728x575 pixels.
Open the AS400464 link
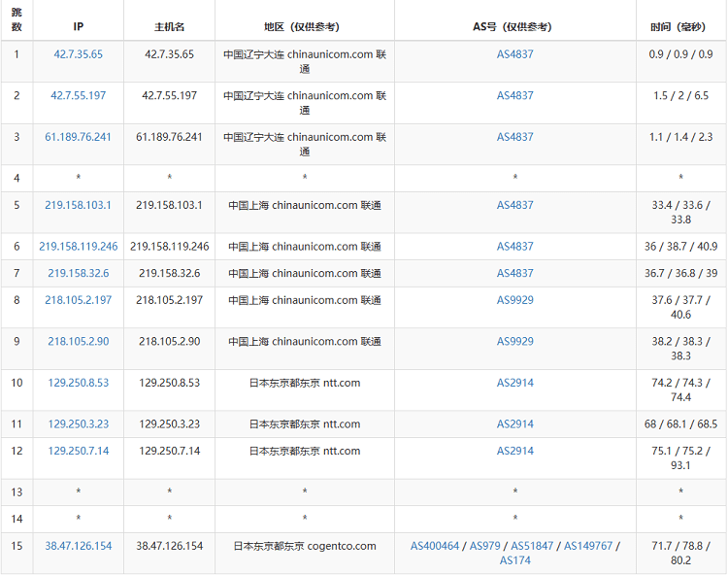435,546
